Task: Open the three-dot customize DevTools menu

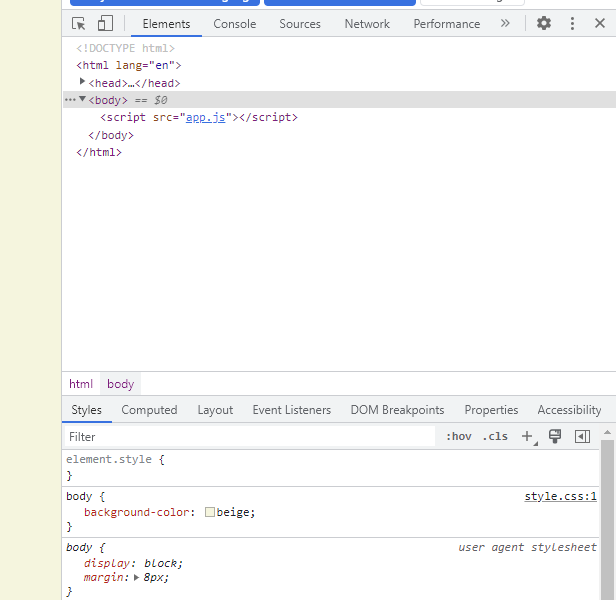Action: tap(572, 24)
